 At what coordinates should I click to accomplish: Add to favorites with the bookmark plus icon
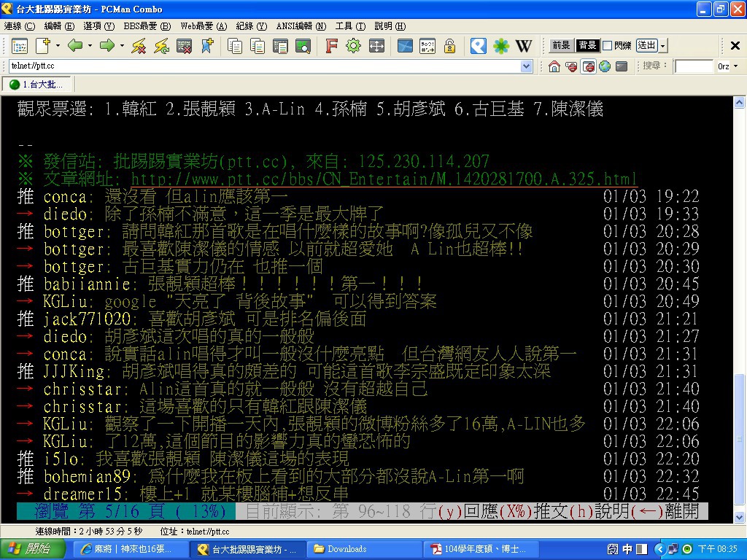[207, 46]
